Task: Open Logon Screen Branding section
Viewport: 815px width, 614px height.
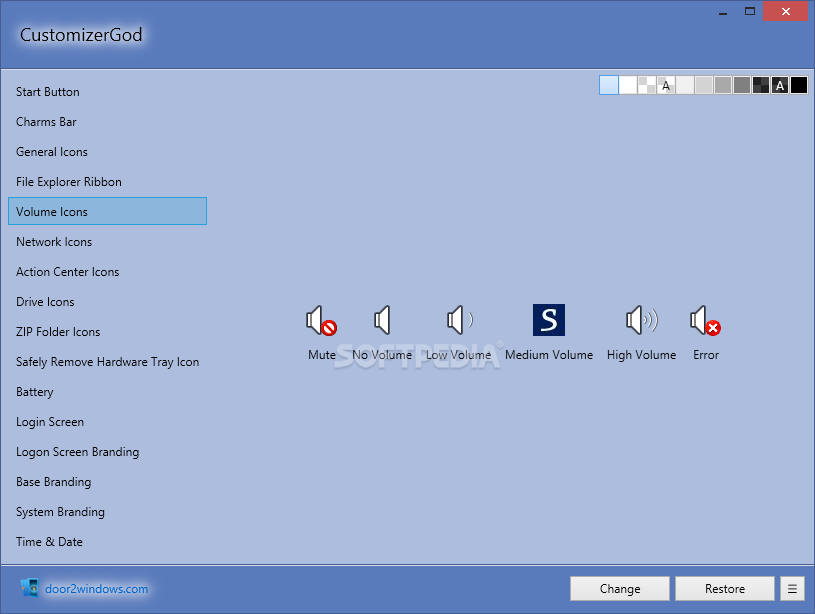Action: tap(108, 452)
